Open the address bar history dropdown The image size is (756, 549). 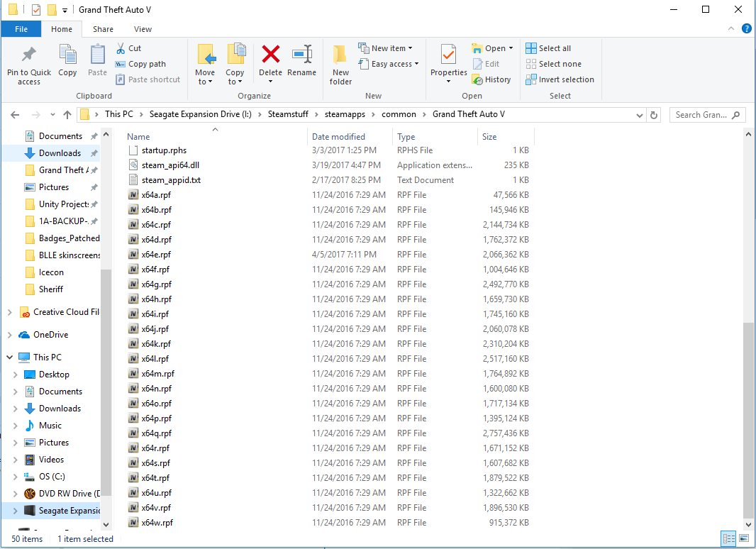tap(639, 116)
